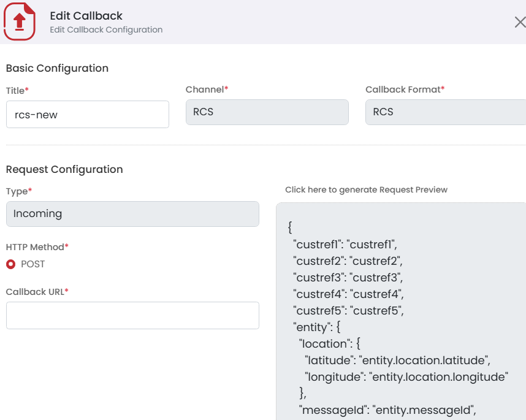This screenshot has height=420, width=526.
Task: Click the "entity": { line in preview
Action: pyautogui.click(x=317, y=327)
